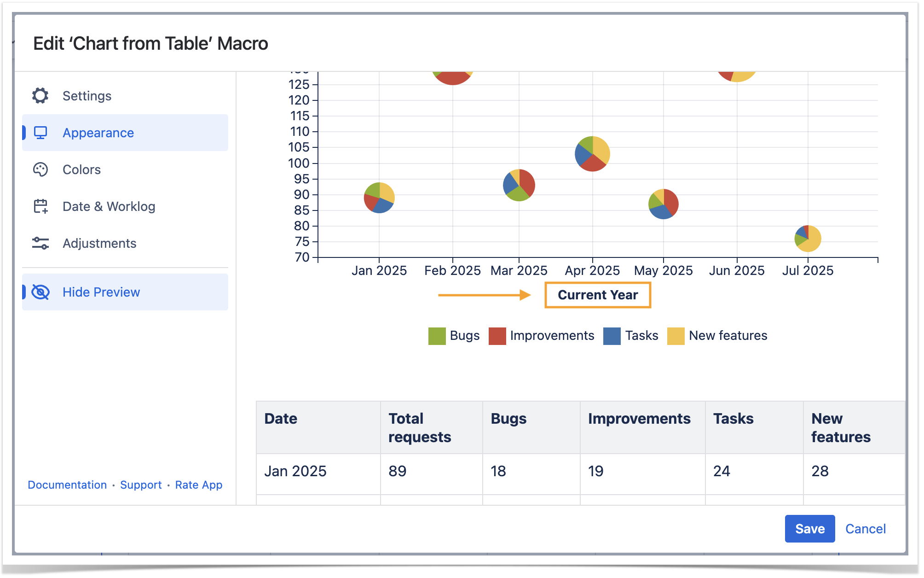The width and height of the screenshot is (924, 578).
Task: Switch to Date & Worklog tab
Action: coord(109,206)
